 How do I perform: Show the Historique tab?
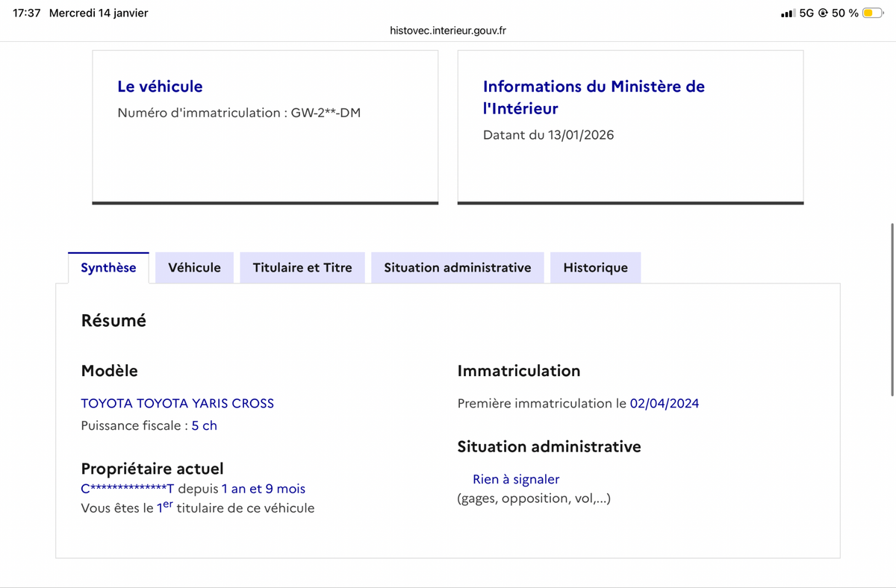(x=595, y=268)
